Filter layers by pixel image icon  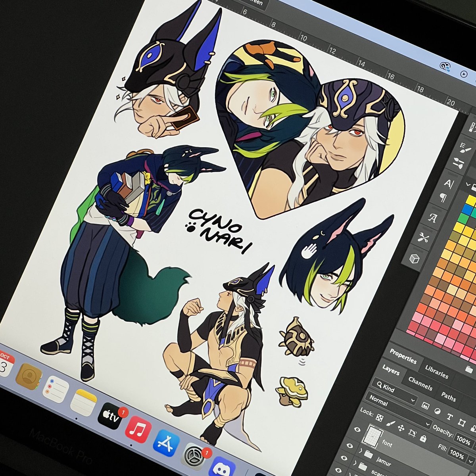pos(426,406)
